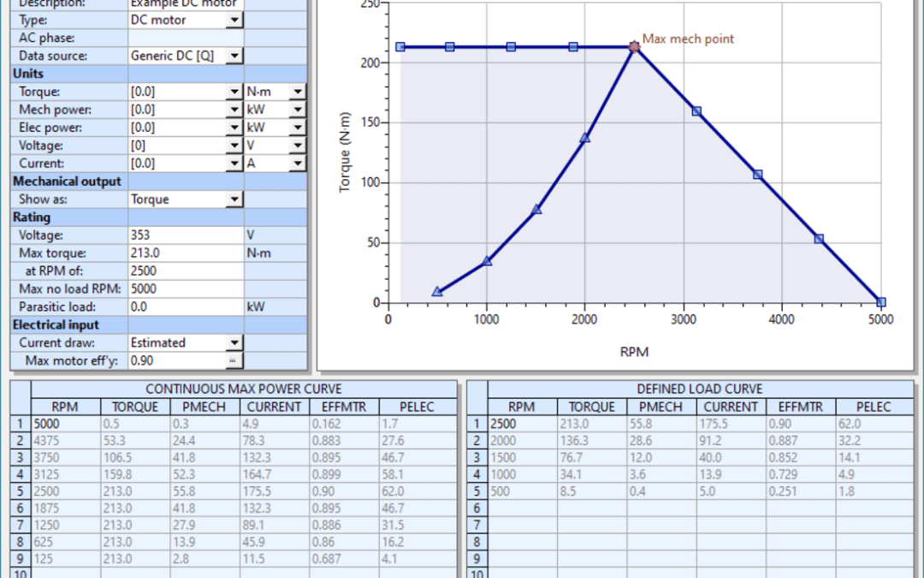Viewport: 924px width, 578px height.
Task: Open the Mech power kW unit dropdown
Action: coord(297,110)
